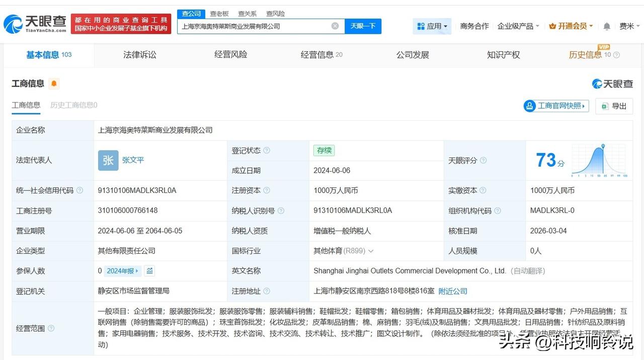
Task: Clear the search box with the X icon
Action: pos(335,26)
